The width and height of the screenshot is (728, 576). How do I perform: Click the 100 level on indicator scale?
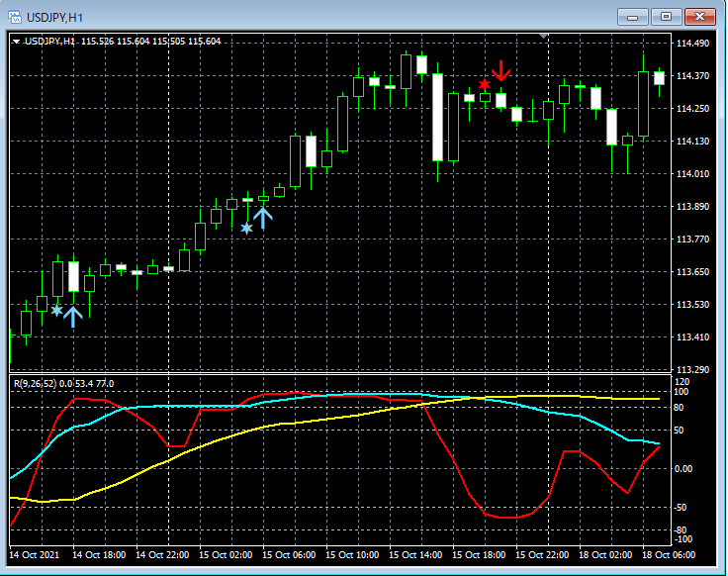(682, 392)
